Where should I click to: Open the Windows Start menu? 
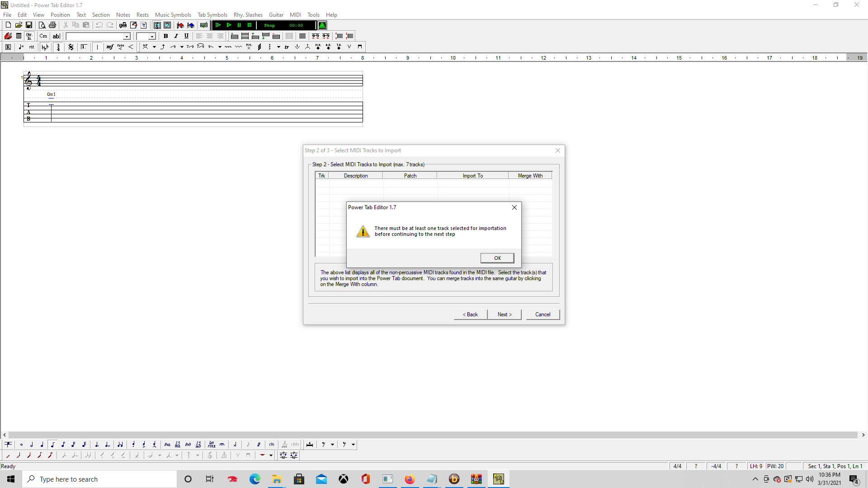pos(11,479)
